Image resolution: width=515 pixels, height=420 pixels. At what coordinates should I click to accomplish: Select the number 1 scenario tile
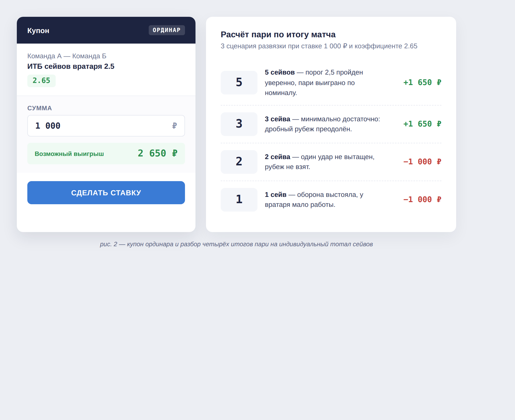(239, 200)
